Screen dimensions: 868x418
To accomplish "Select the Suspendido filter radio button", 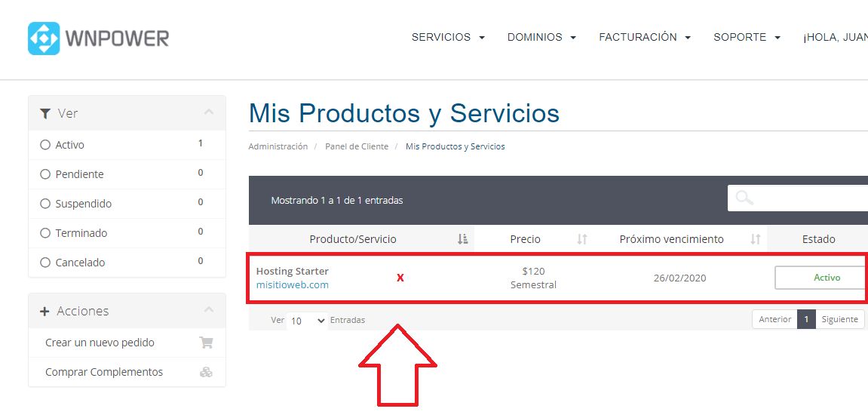I will [45, 204].
